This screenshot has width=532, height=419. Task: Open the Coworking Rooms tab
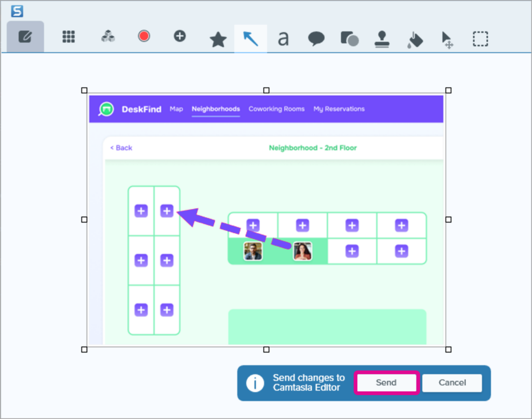(276, 109)
